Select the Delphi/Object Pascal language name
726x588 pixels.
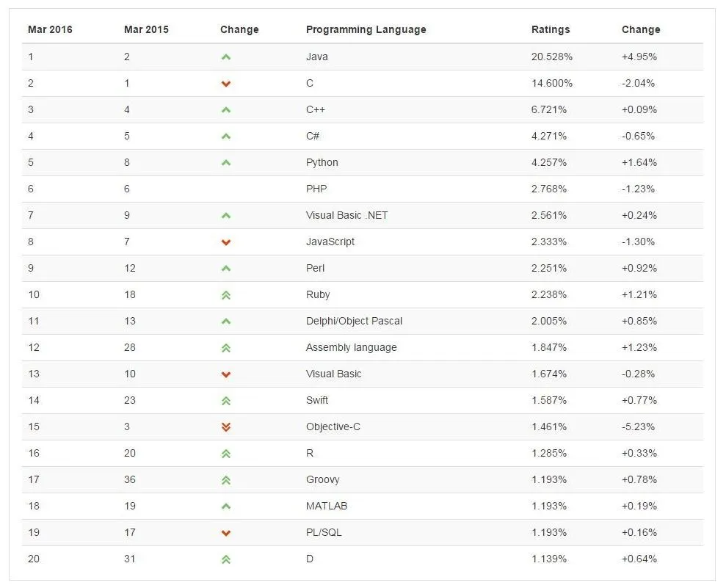[355, 321]
